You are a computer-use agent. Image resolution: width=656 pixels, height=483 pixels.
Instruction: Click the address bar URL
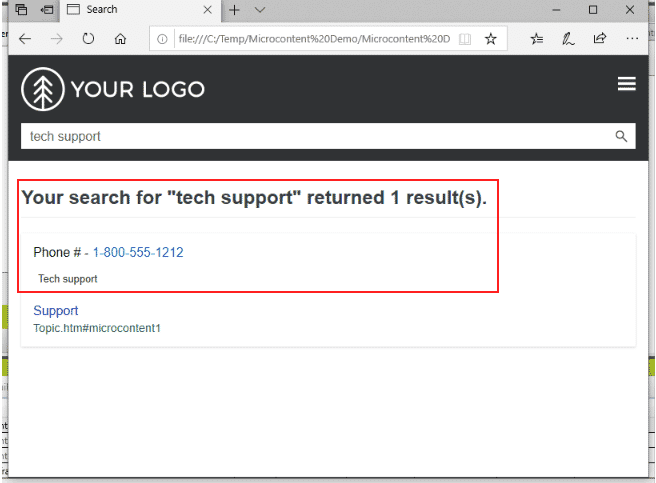314,39
